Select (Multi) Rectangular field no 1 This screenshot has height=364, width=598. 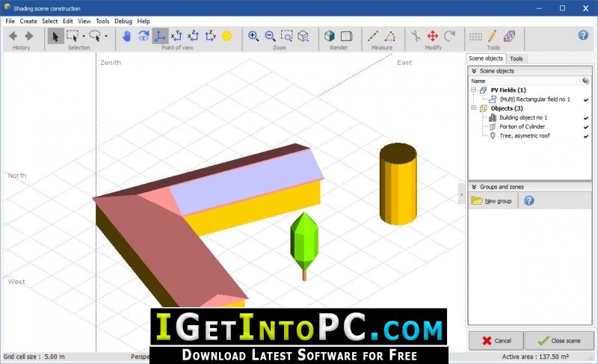point(534,99)
